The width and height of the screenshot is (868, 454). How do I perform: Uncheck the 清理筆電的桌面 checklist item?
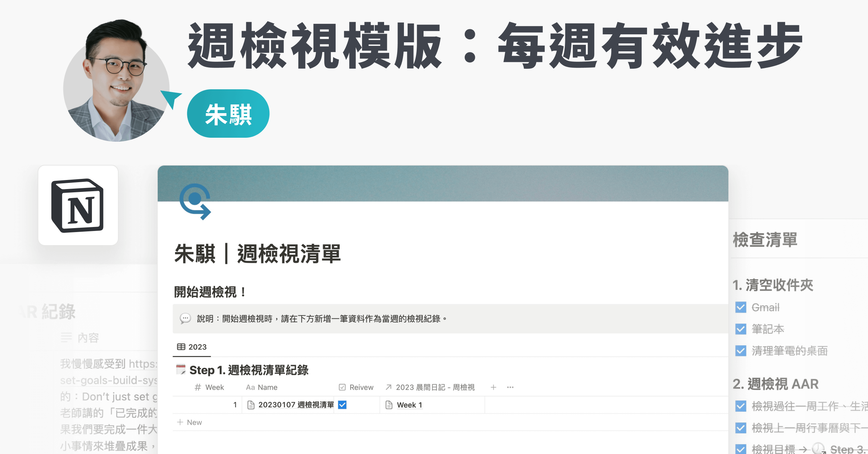click(740, 351)
